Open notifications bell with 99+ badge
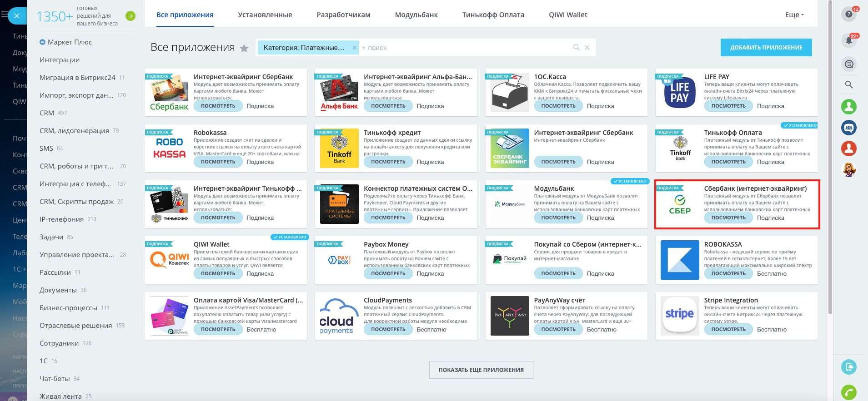868x401 pixels. pos(849,40)
